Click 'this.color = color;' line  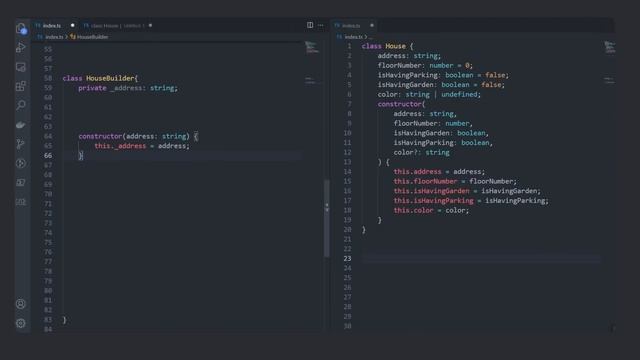(x=431, y=210)
